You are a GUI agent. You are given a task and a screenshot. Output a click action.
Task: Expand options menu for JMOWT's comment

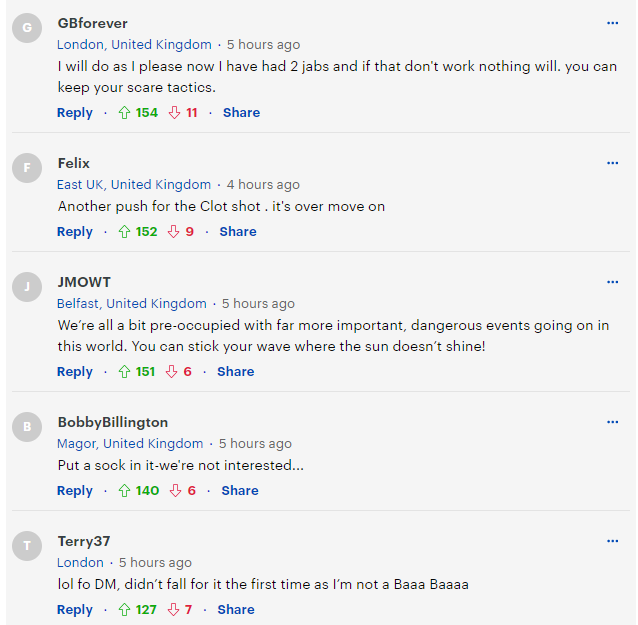pyautogui.click(x=612, y=282)
